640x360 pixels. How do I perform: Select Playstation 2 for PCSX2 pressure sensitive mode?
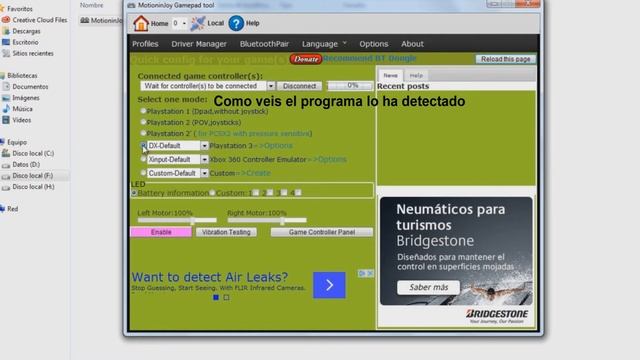(x=143, y=133)
